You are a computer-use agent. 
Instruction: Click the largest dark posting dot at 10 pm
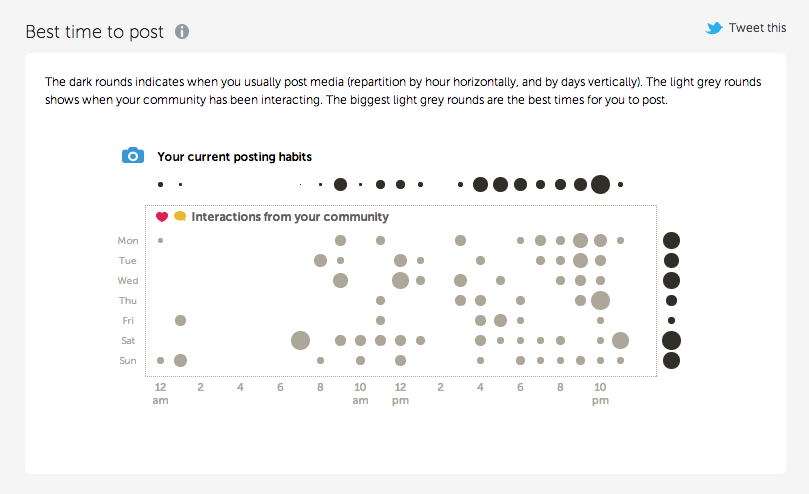(600, 184)
